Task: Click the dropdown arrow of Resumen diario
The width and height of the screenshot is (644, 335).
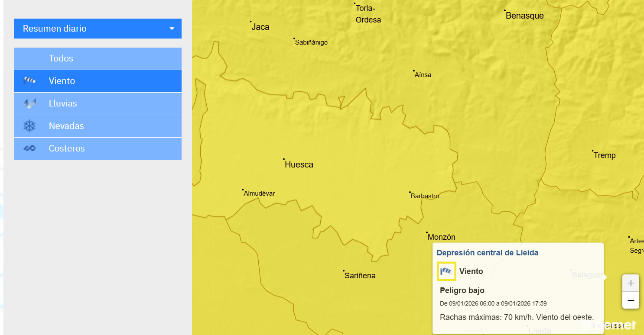Action: pyautogui.click(x=172, y=29)
